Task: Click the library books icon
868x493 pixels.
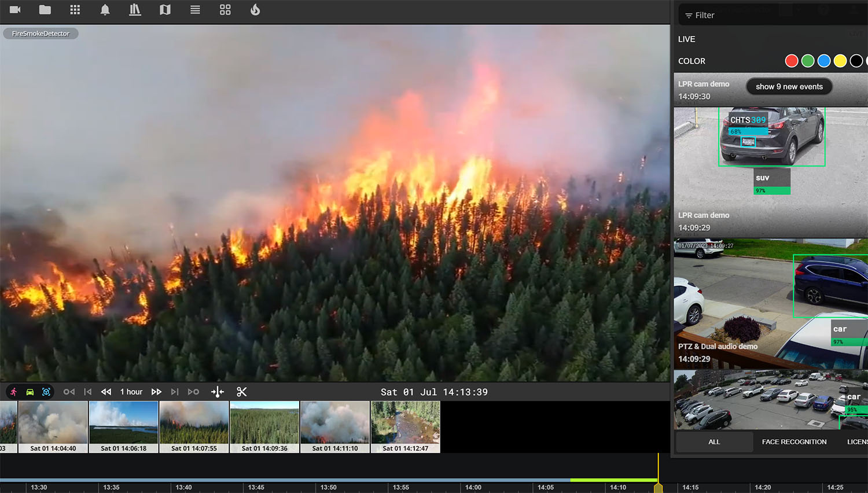Action: click(x=135, y=10)
